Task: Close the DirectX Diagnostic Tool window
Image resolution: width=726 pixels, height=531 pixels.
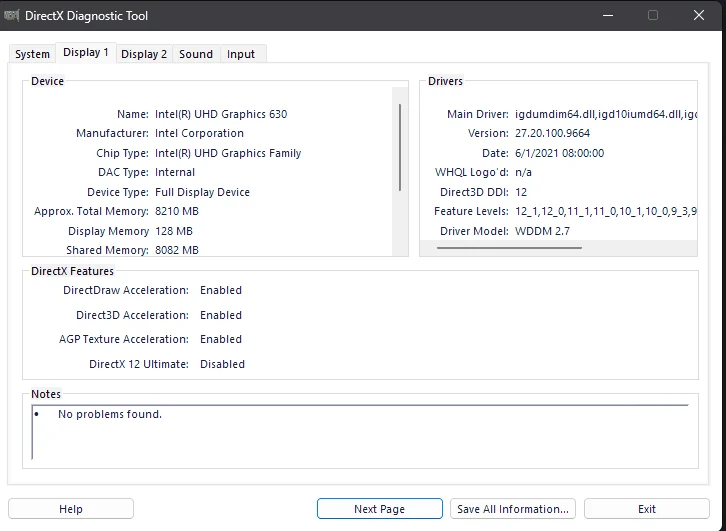Action: 699,15
